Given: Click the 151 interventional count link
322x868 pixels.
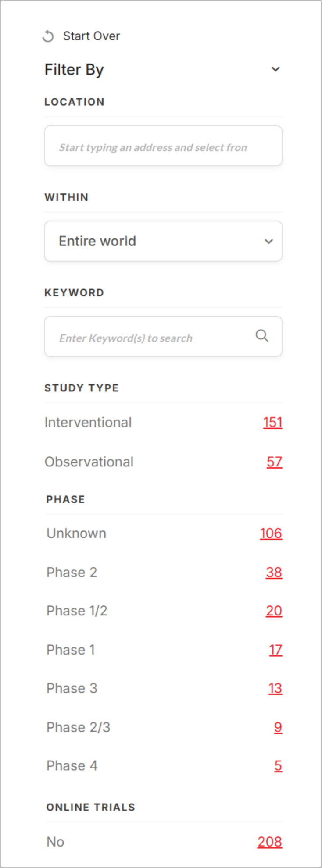Looking at the screenshot, I should click(272, 423).
